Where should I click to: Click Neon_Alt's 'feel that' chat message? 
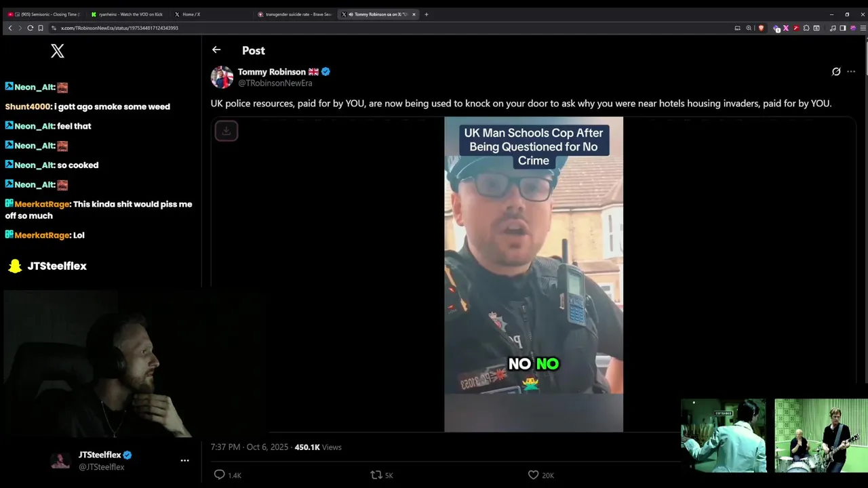pyautogui.click(x=48, y=126)
